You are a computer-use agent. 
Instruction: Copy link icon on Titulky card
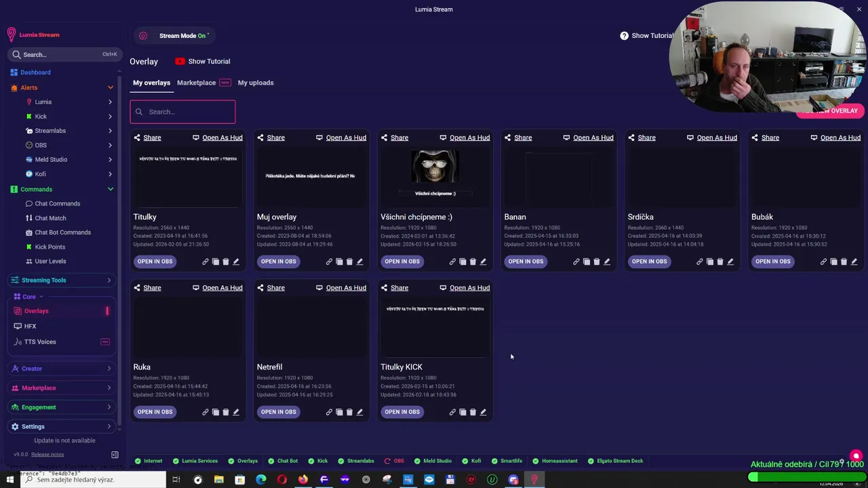coord(205,262)
